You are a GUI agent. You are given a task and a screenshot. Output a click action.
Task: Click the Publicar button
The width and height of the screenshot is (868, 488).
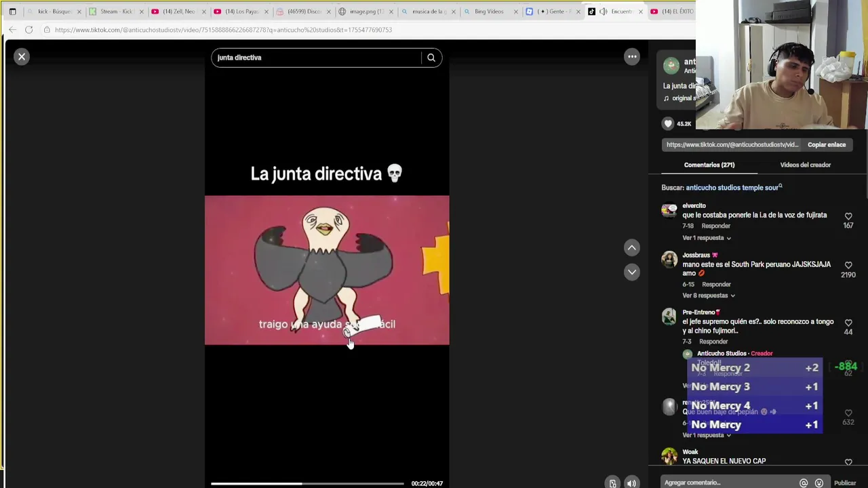click(x=845, y=483)
